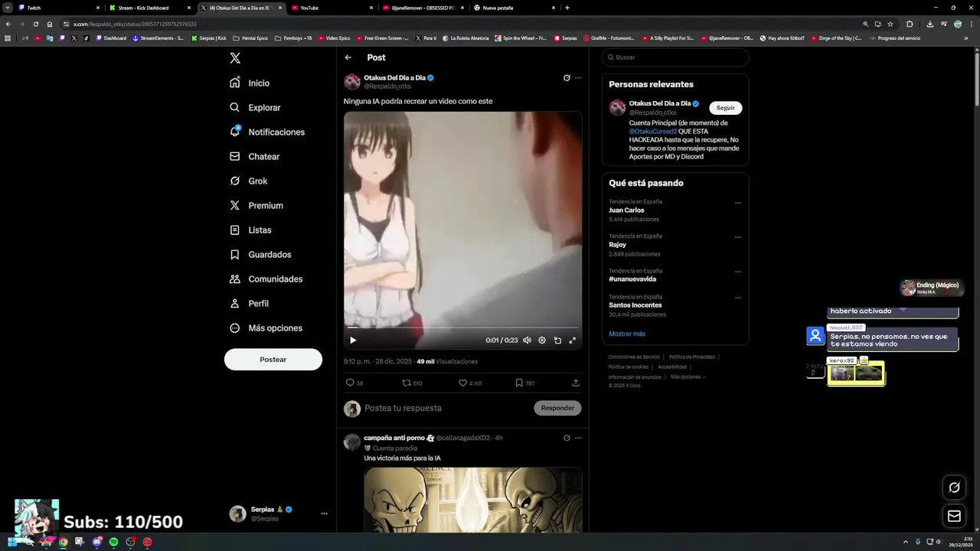Play the video
Screen dimensions: 980x551
click(x=353, y=340)
